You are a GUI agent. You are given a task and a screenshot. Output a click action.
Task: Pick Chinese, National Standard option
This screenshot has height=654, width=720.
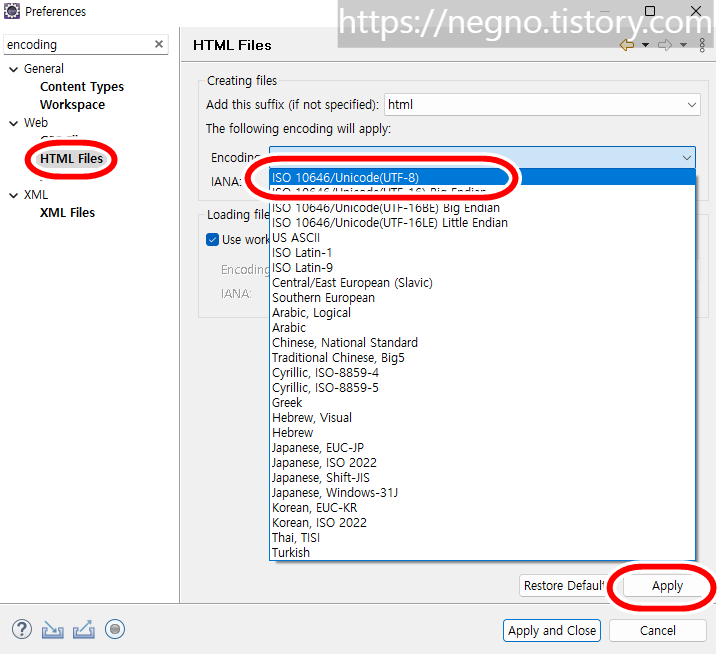click(x=482, y=343)
